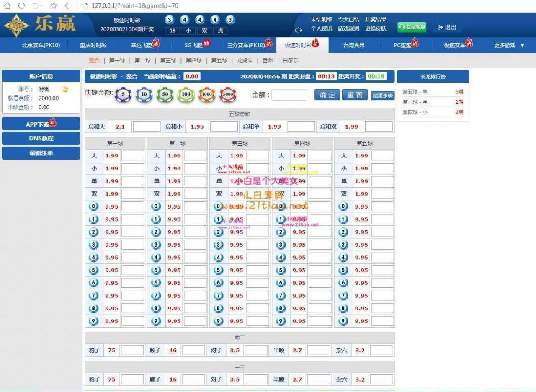536x392 pixels.
Task: Toggle the sound speaker icon
Action: coord(298,30)
